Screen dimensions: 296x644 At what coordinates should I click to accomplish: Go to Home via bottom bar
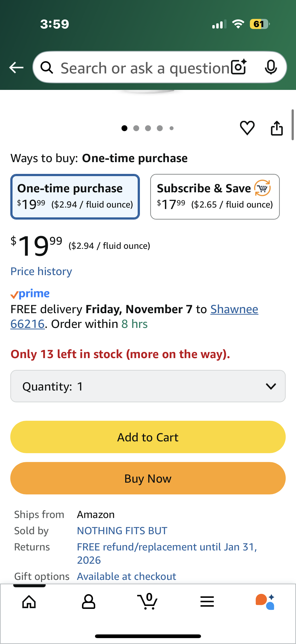click(29, 602)
